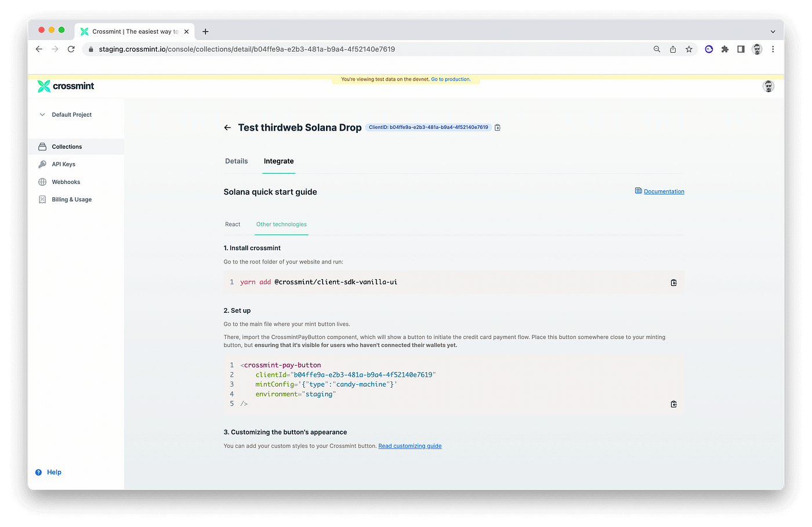Open the browser zoom magnifier icon
The image size is (812, 527).
(657, 49)
